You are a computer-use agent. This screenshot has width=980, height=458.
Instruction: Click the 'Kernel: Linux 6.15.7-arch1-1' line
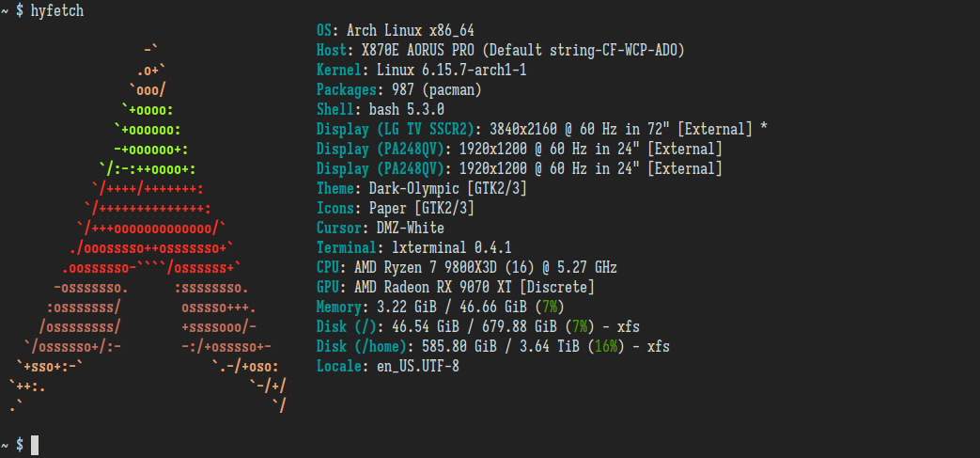click(421, 71)
